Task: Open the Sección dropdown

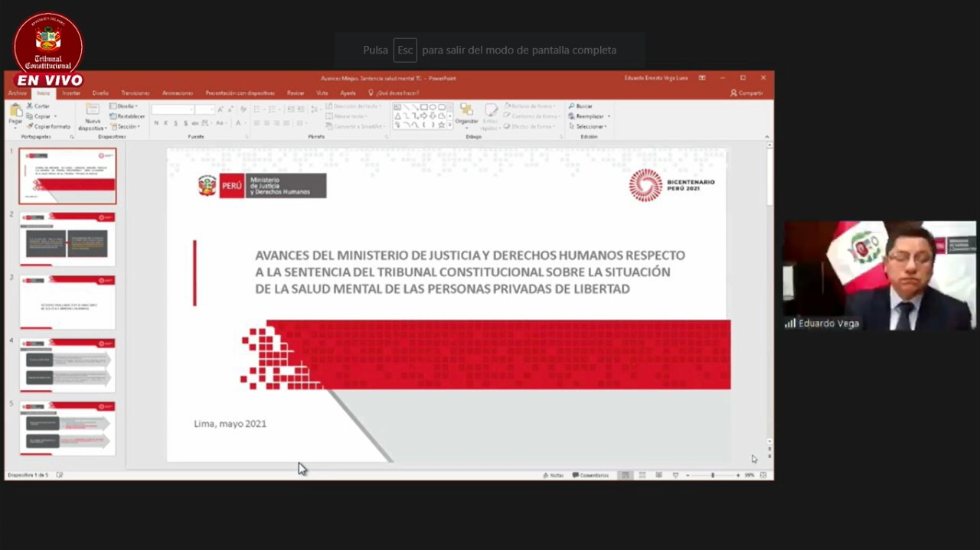Action: point(124,126)
